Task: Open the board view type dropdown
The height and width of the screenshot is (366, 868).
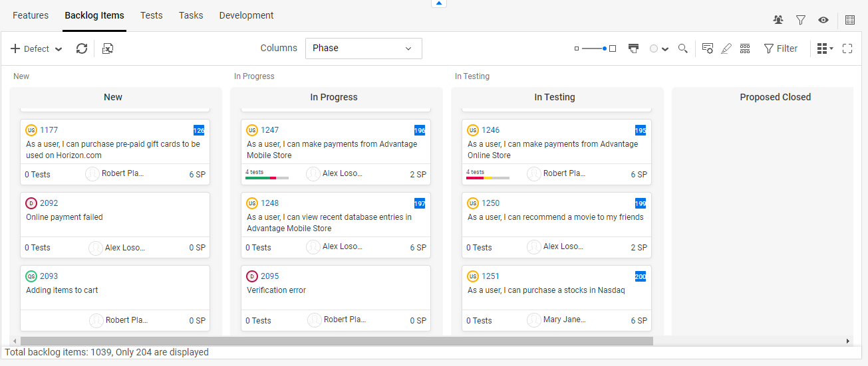Action: 825,48
